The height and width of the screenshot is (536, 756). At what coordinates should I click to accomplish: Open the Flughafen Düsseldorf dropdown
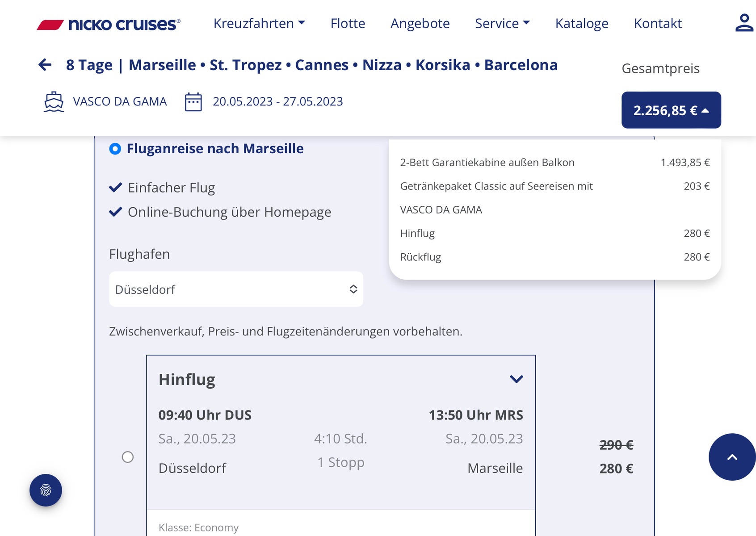pos(236,289)
